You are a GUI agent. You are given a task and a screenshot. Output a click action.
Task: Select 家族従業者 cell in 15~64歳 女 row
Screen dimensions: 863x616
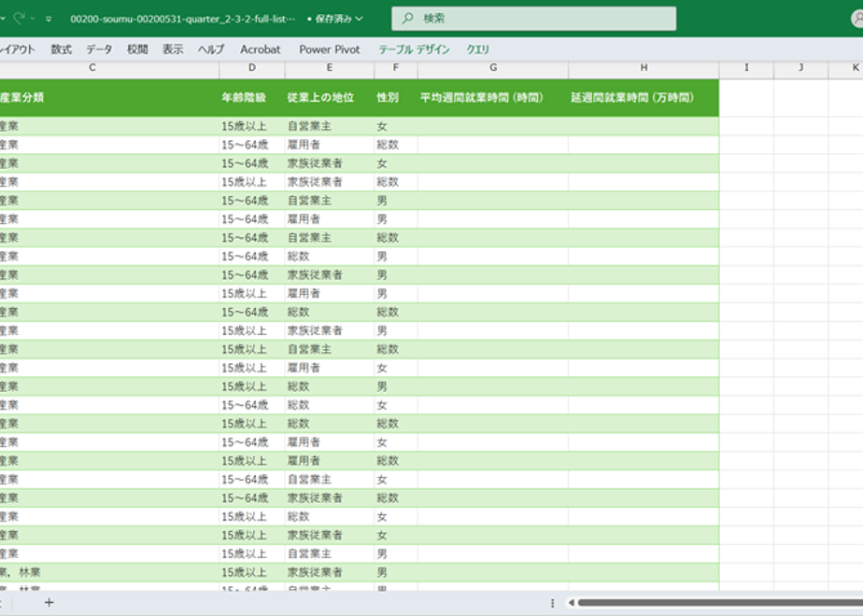click(x=329, y=163)
